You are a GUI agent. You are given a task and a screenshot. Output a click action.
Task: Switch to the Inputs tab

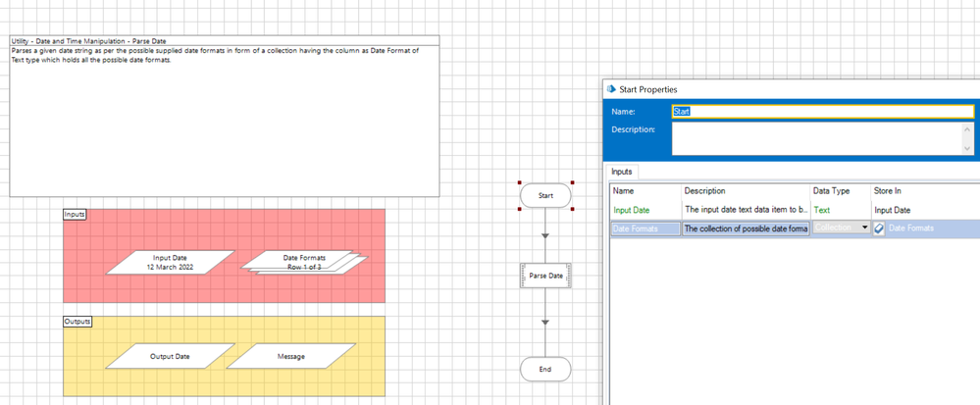[x=622, y=172]
